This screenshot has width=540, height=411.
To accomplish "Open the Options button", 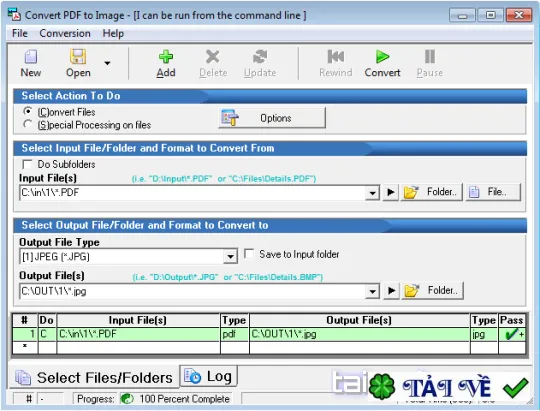I will pos(272,118).
